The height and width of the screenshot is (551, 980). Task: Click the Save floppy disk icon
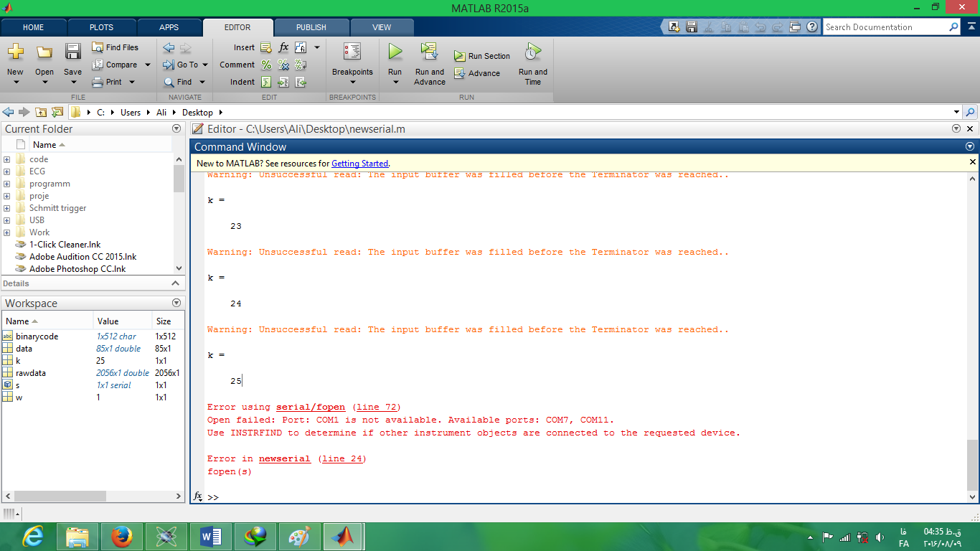click(72, 52)
